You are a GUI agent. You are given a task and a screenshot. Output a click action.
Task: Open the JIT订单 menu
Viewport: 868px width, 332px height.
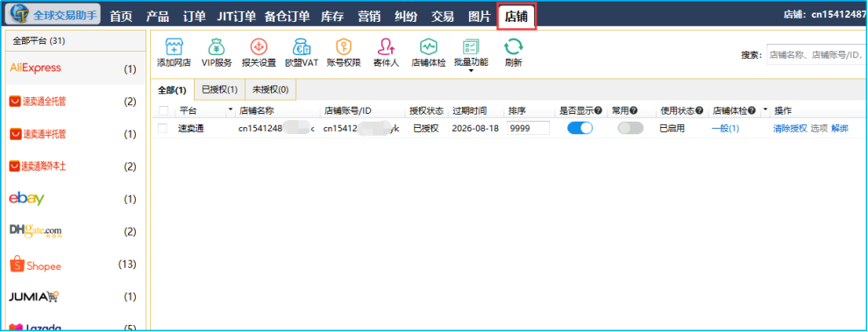tap(237, 17)
